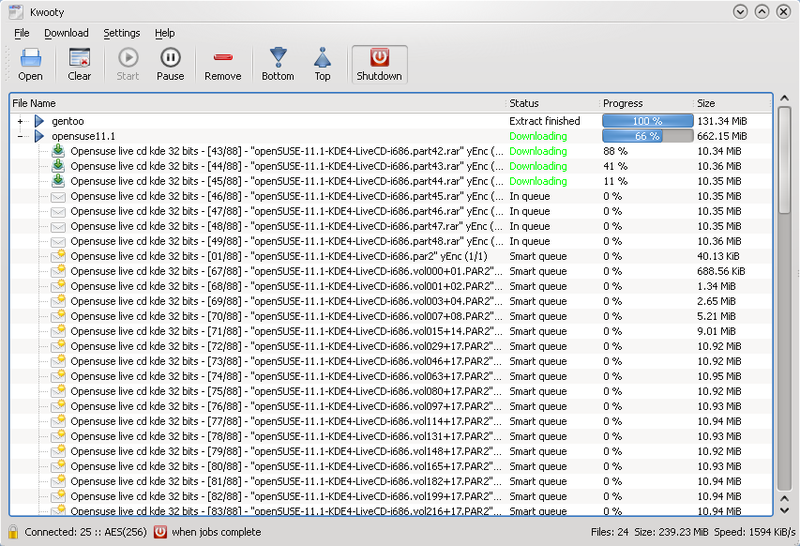800x546 pixels.
Task: Select the [76/88] vol097+17.PAR2 row
Action: tap(391, 407)
